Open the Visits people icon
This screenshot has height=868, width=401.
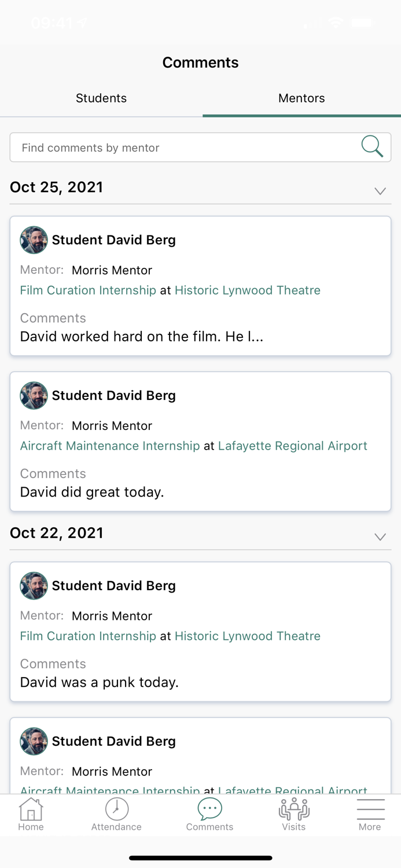[294, 809]
